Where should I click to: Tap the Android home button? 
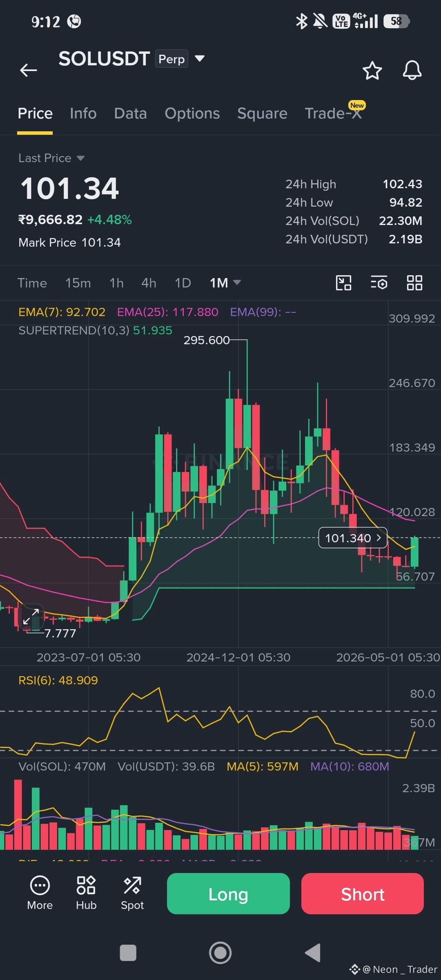[x=220, y=953]
